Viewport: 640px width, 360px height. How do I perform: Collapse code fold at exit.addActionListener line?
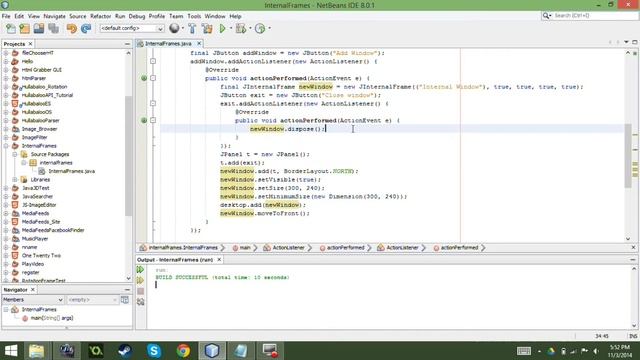pyautogui.click(x=153, y=103)
